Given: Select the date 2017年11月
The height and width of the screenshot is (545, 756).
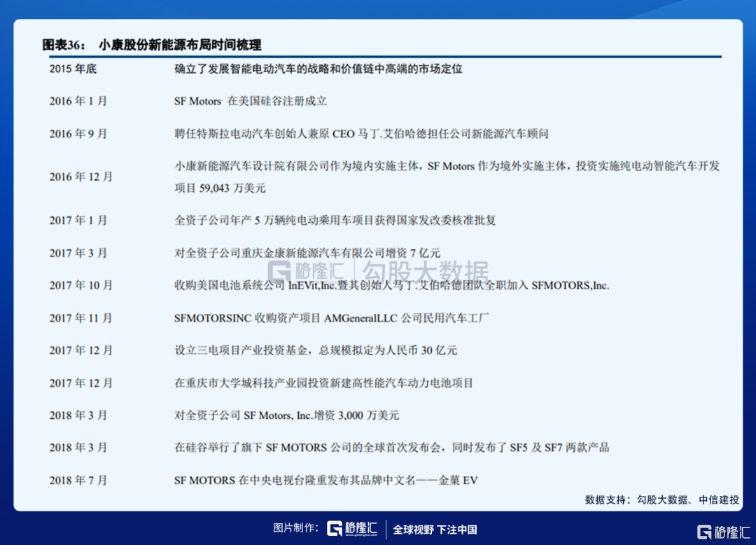Looking at the screenshot, I should (81, 318).
